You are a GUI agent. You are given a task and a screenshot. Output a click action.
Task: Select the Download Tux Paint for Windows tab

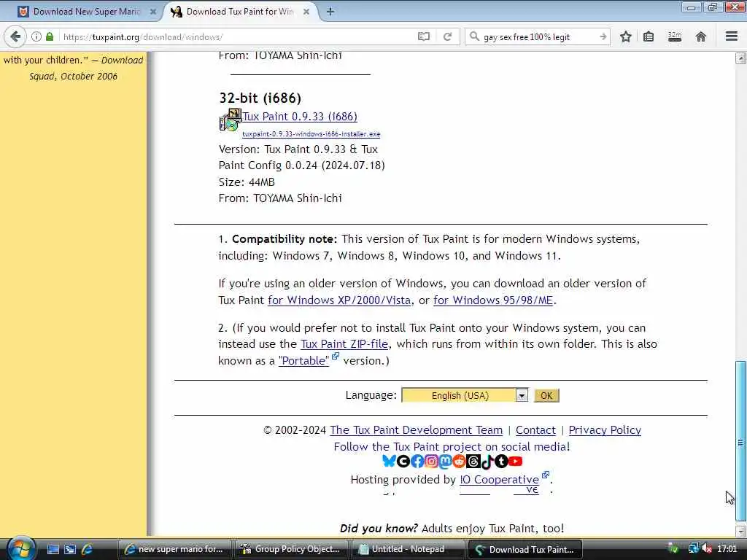239,12
